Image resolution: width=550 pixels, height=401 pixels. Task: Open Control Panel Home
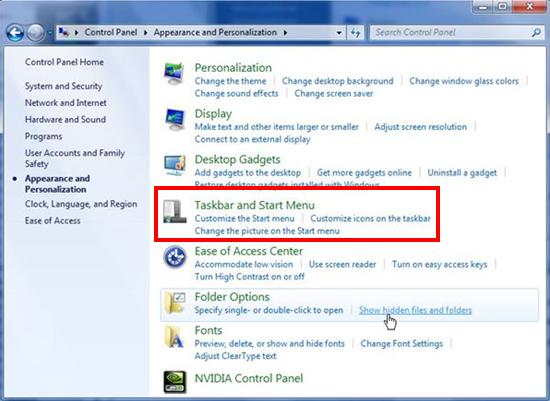[x=64, y=62]
